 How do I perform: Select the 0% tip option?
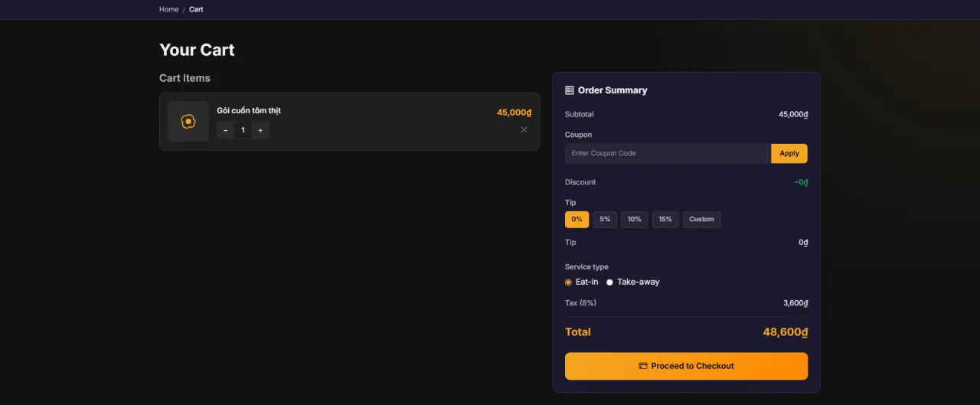point(577,220)
